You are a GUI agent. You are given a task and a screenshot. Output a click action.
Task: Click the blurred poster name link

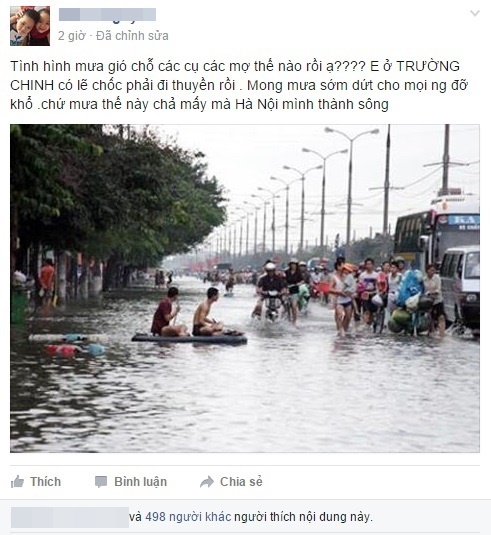pos(107,15)
